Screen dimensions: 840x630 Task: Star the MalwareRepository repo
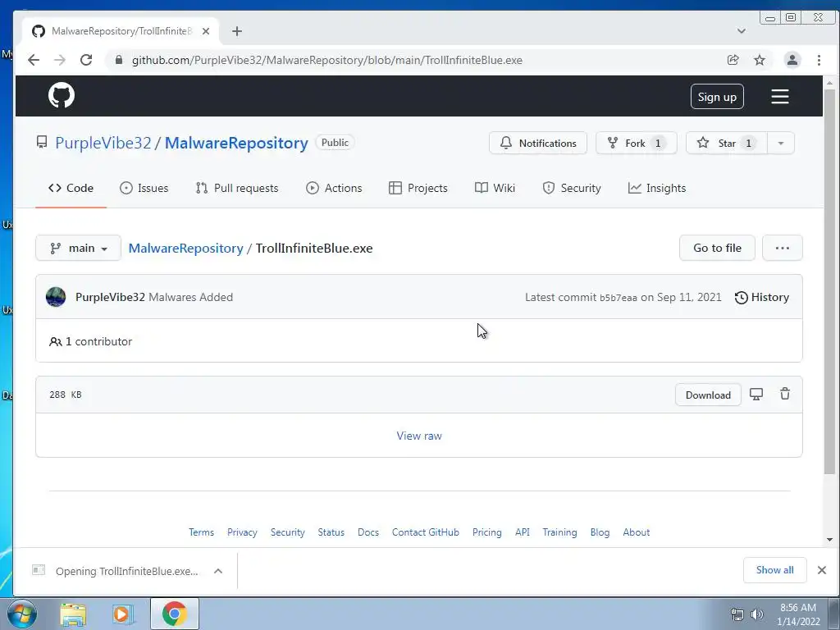(727, 143)
